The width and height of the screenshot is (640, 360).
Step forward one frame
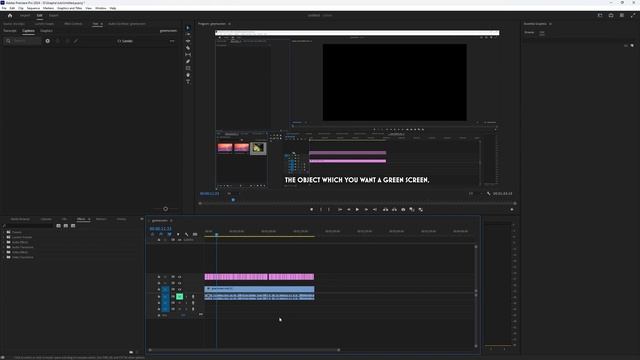tap(366, 209)
